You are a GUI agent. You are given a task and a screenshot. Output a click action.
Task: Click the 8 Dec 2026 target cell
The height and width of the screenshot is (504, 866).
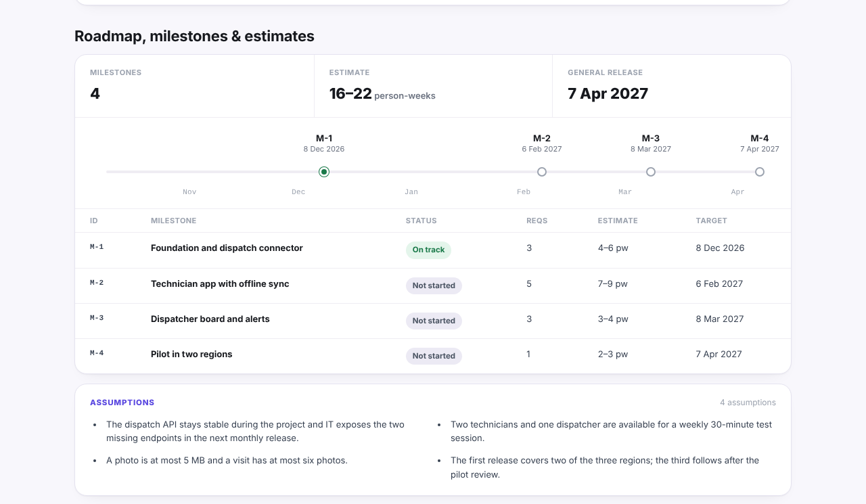pos(720,248)
